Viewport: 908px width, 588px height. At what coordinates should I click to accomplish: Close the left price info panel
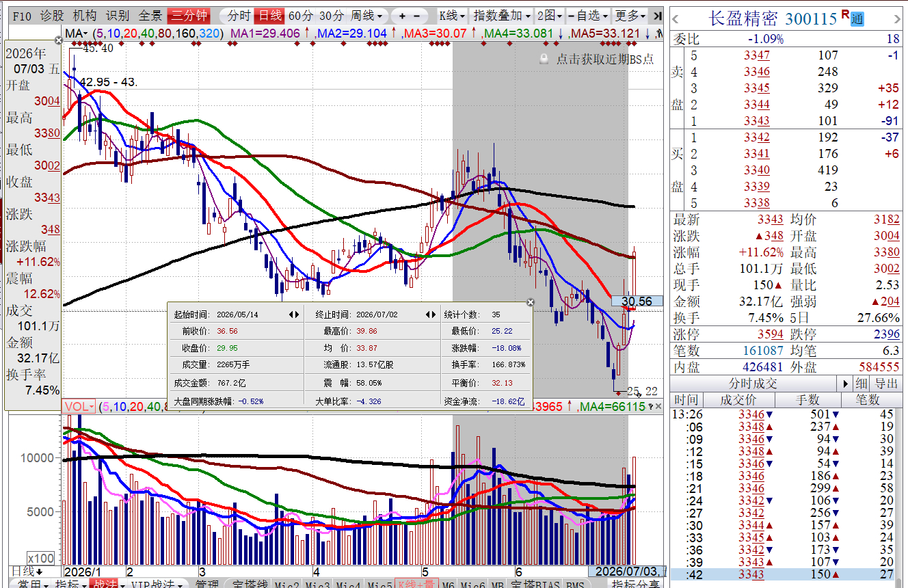click(58, 41)
